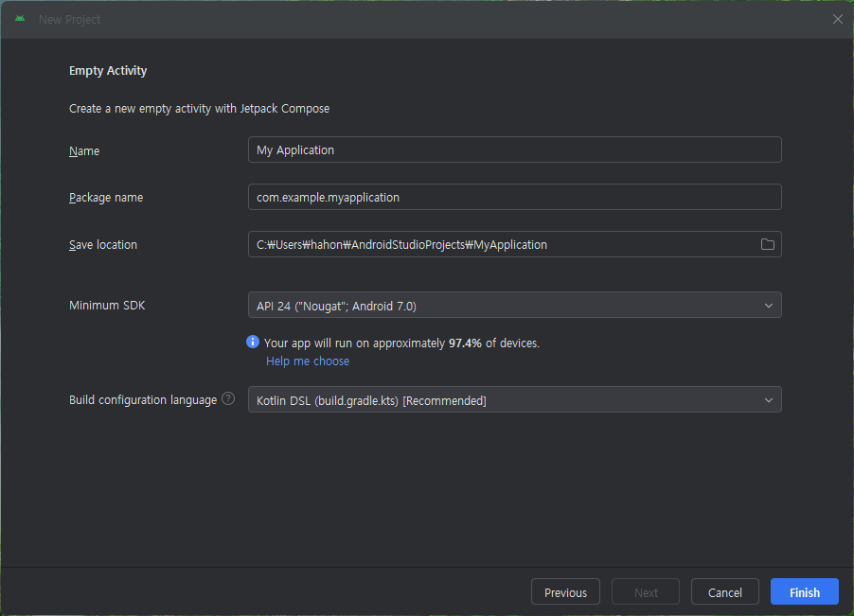Click the 97.4% of devices message
The height and width of the screenshot is (616, 854).
[x=402, y=343]
